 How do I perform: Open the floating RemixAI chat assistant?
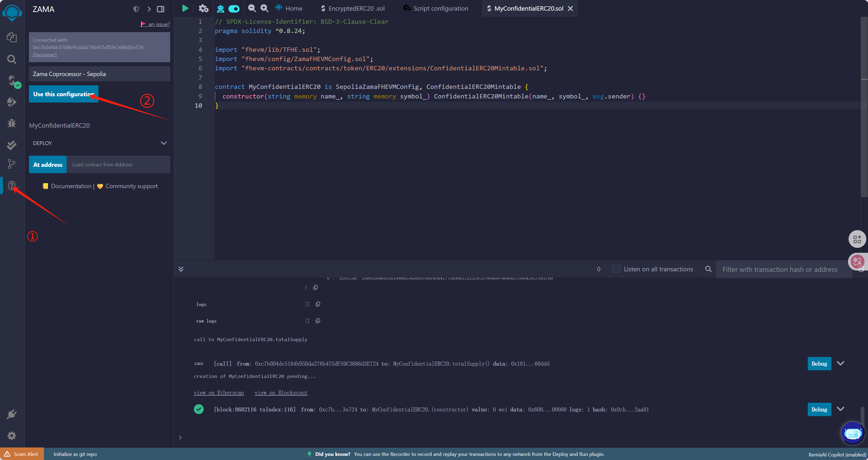(x=852, y=433)
